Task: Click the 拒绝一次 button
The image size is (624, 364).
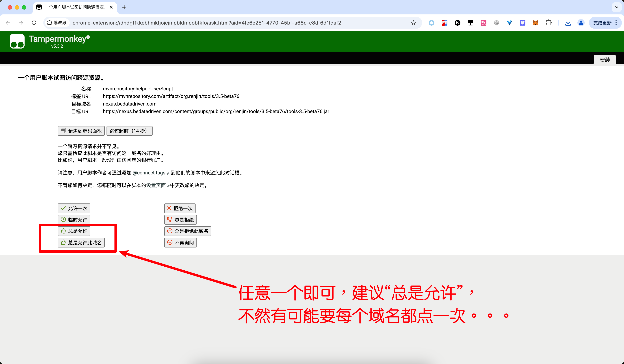Action: (180, 208)
